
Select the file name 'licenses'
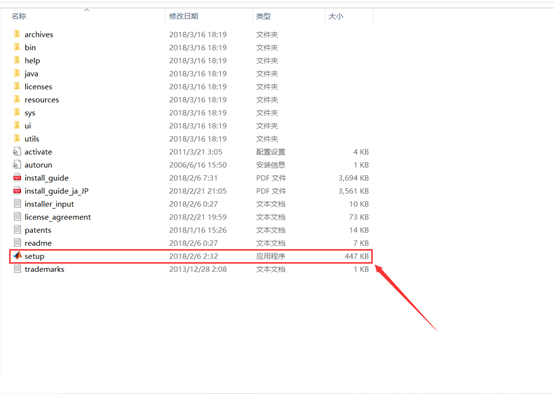(38, 87)
